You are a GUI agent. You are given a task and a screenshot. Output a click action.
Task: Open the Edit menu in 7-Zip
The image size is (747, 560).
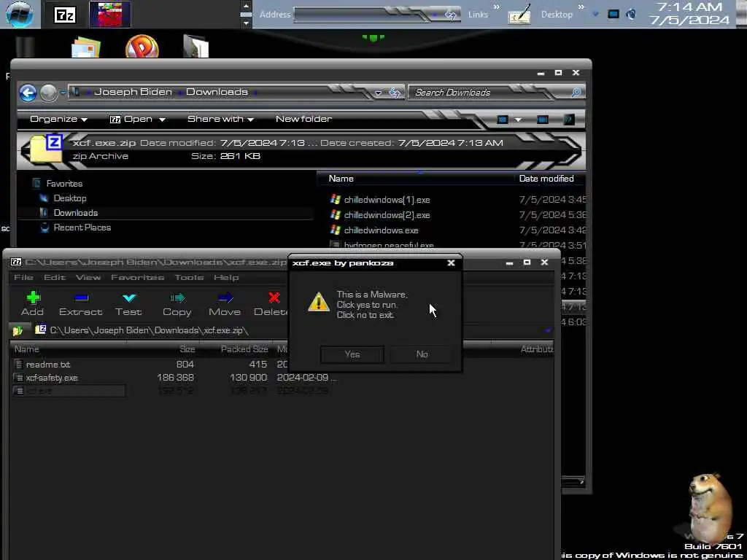click(x=55, y=277)
